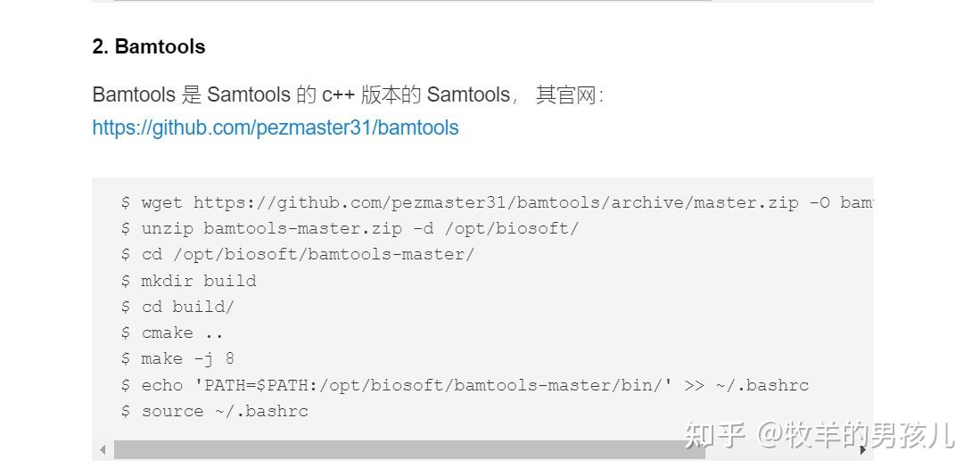Click the 'cmake ..' command line

[x=173, y=332]
